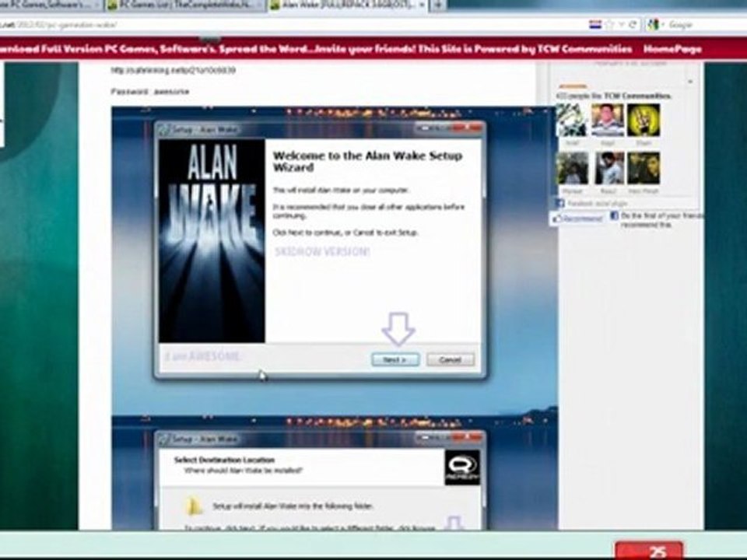Click the small arrow atop the Facebook widget
This screenshot has height=560, width=747.
pos(690,82)
